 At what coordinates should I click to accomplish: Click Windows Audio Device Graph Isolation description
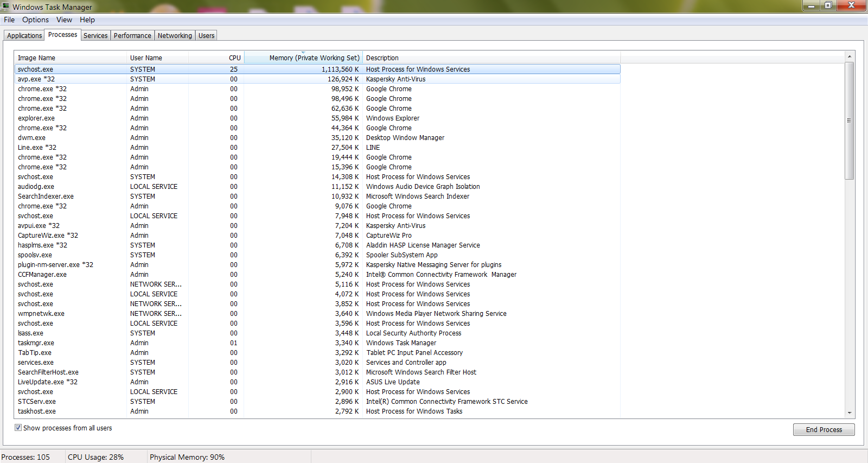pyautogui.click(x=423, y=186)
